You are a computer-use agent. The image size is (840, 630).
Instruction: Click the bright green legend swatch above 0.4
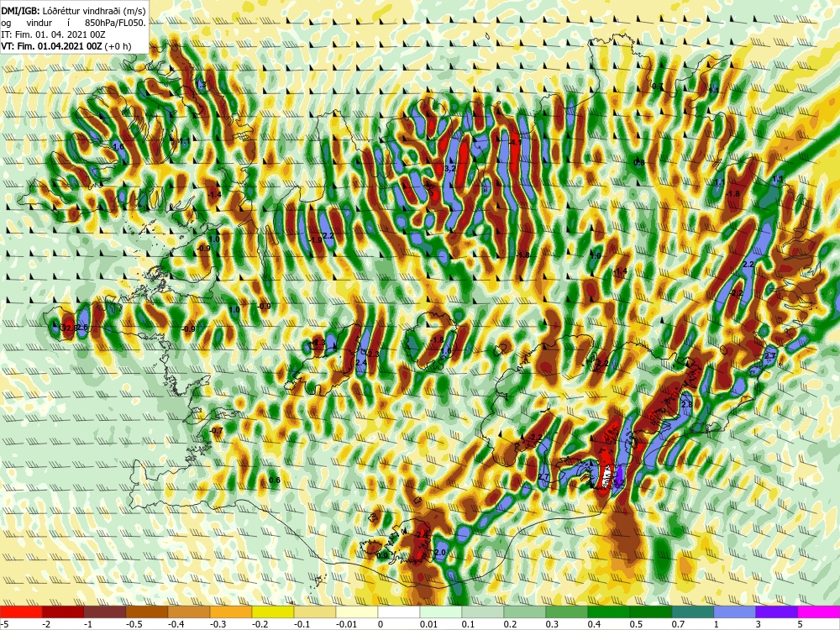608,612
